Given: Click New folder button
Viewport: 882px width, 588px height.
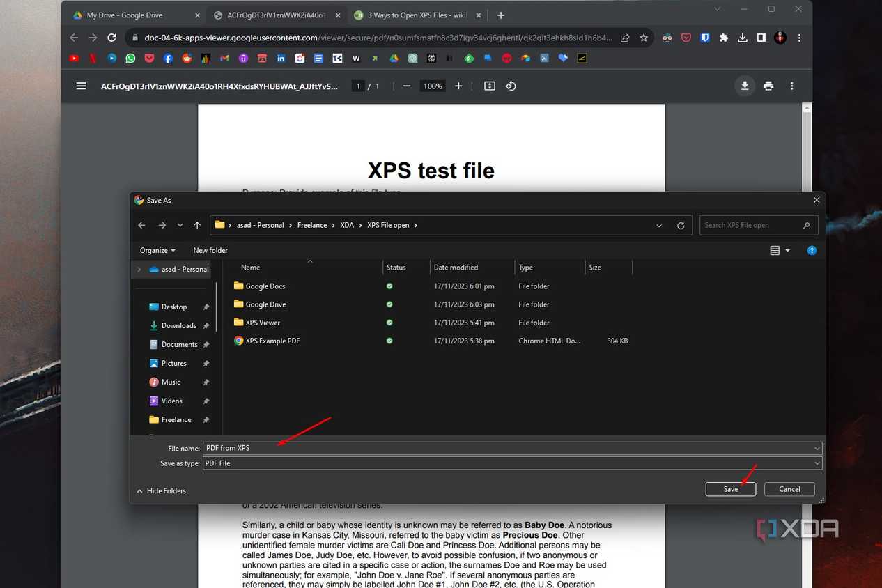Looking at the screenshot, I should (x=210, y=250).
